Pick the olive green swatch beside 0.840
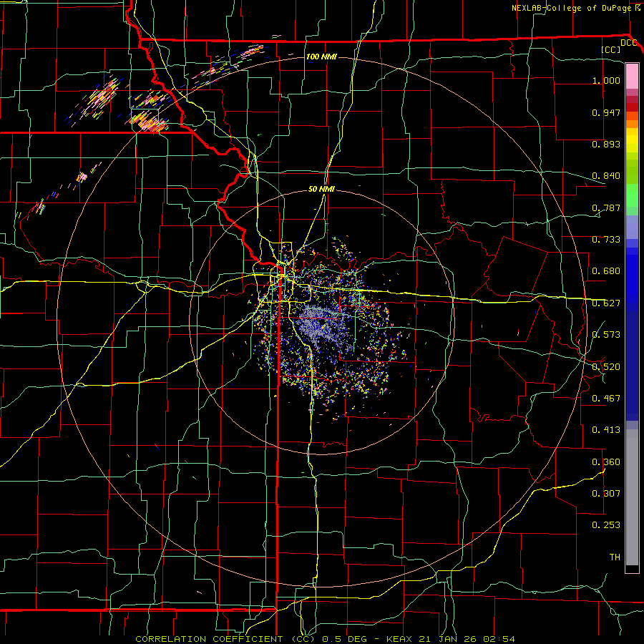This screenshot has width=644, height=644. [632, 172]
